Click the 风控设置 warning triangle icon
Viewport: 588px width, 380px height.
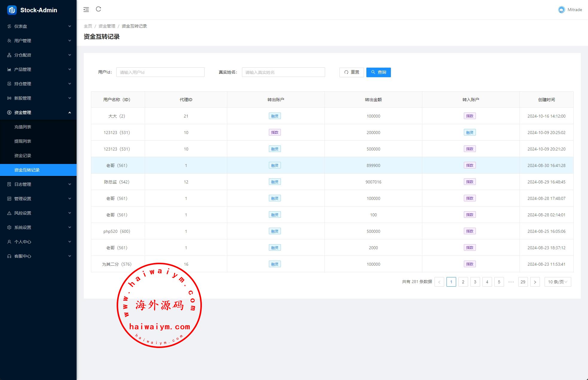9,213
